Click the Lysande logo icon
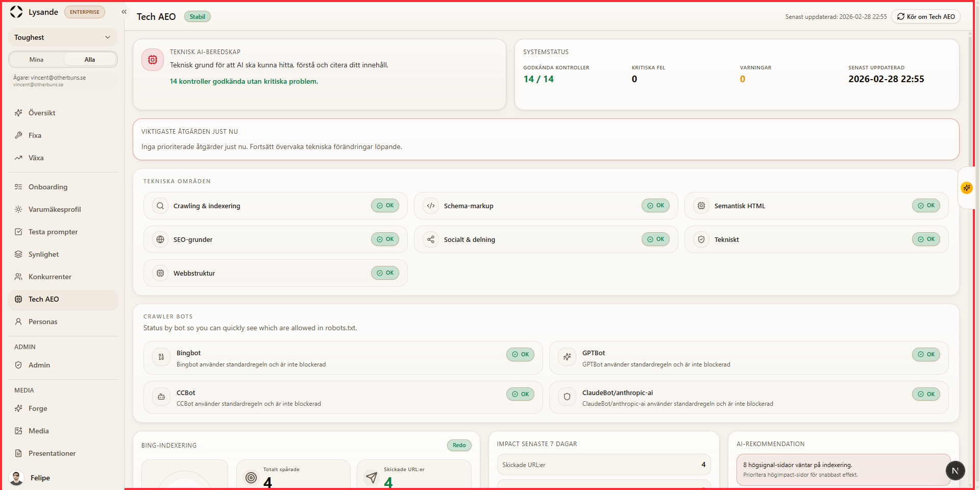 pos(16,12)
